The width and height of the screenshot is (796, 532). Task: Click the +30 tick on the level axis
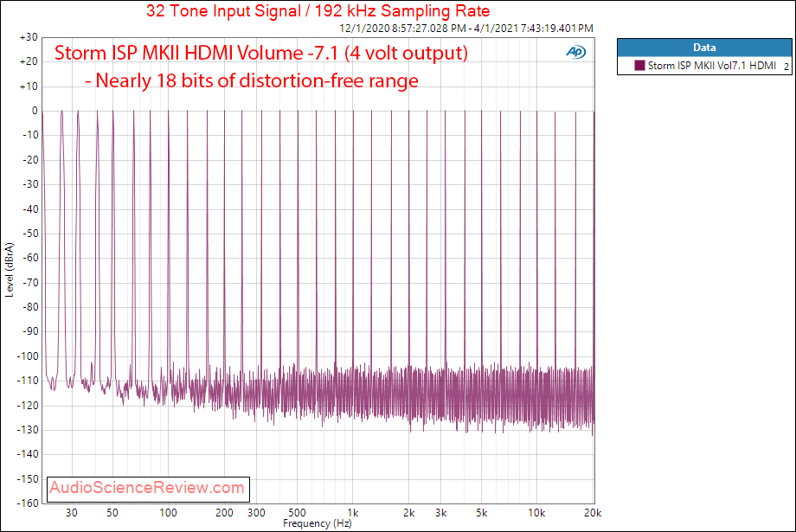pos(29,37)
